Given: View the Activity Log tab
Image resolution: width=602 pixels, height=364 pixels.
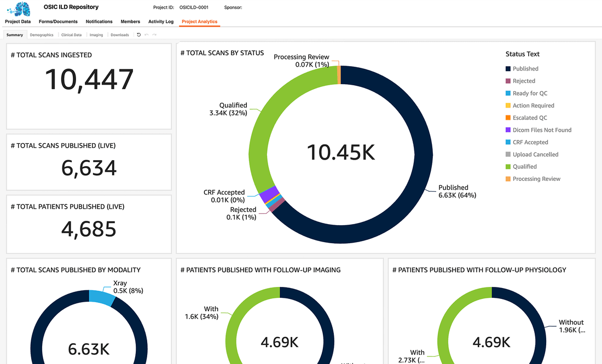Looking at the screenshot, I should point(161,22).
